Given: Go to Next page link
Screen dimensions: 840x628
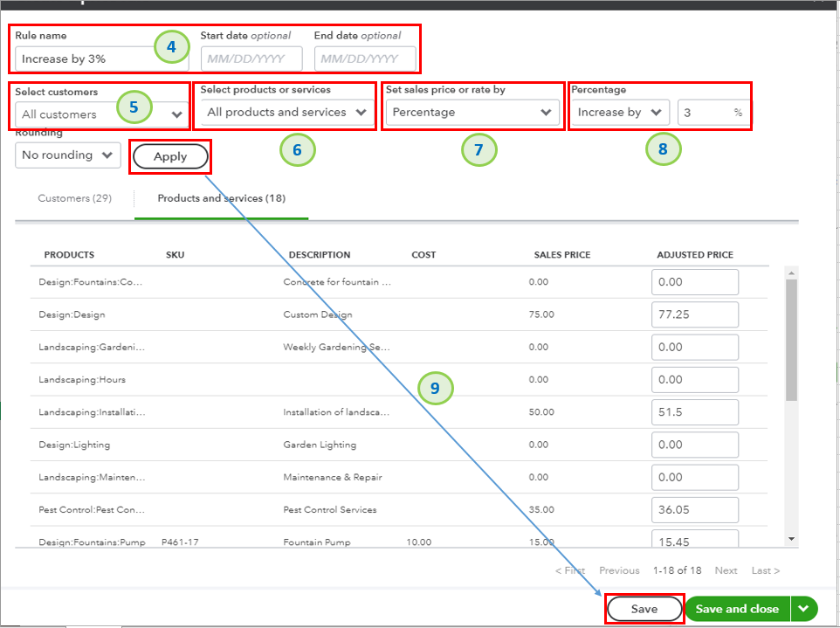Looking at the screenshot, I should (726, 570).
